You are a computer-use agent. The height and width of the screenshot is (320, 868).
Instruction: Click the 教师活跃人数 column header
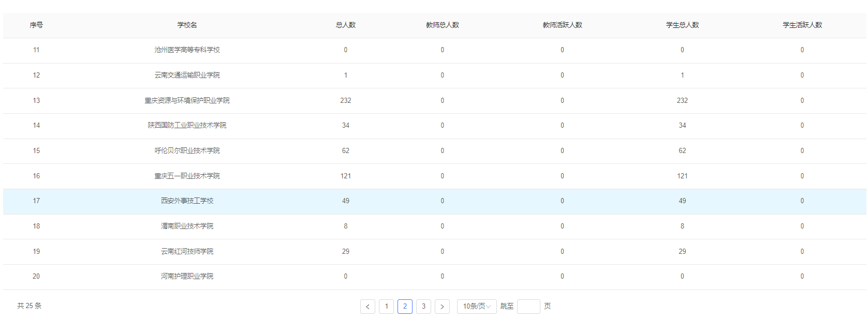click(x=562, y=25)
